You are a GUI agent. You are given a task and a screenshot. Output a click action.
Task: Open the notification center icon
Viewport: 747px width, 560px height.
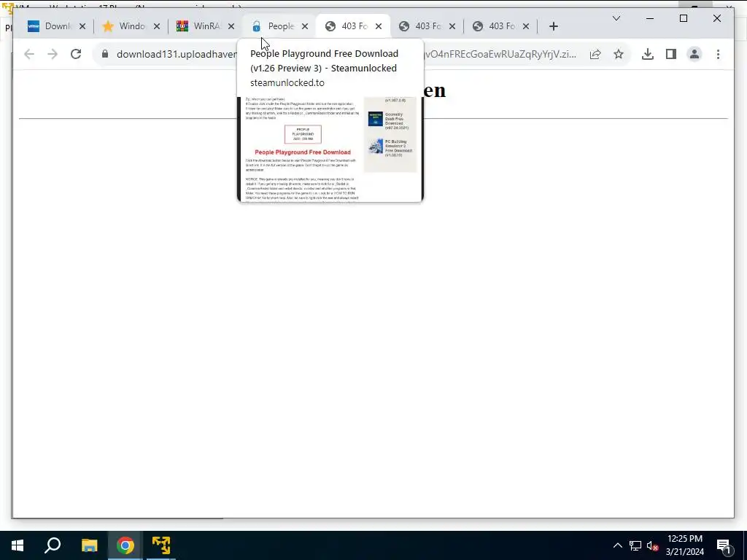coord(724,545)
